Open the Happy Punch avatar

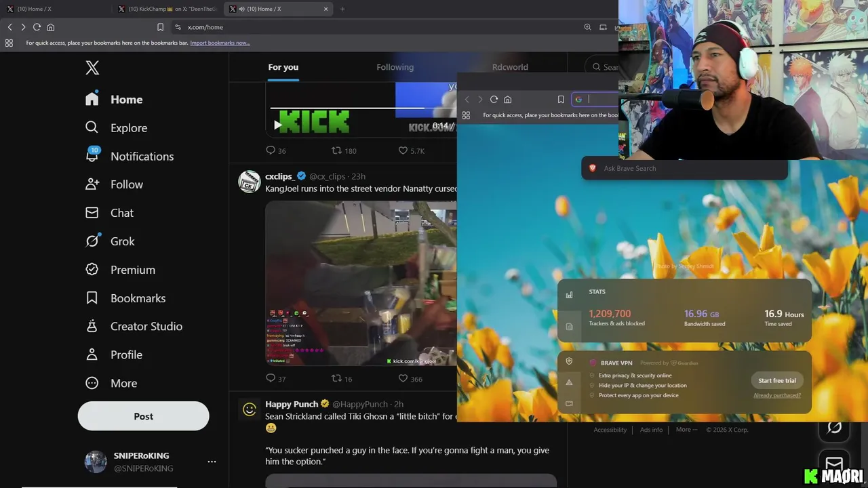(x=250, y=409)
